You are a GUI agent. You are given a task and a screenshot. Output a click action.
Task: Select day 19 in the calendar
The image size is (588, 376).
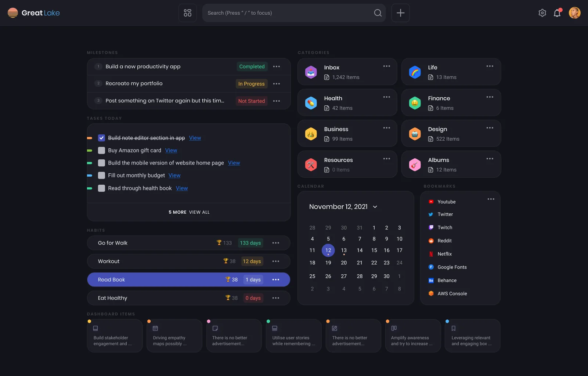[x=328, y=263]
